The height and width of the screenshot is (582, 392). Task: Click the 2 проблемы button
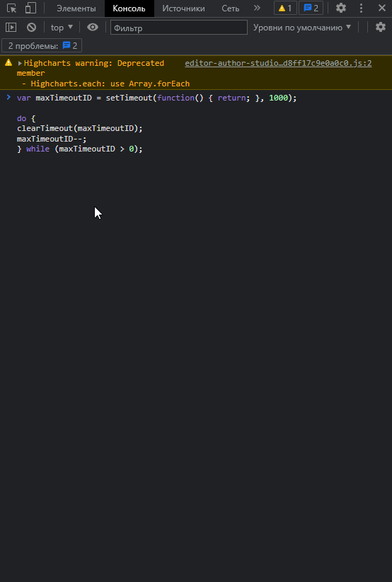pyautogui.click(x=42, y=45)
